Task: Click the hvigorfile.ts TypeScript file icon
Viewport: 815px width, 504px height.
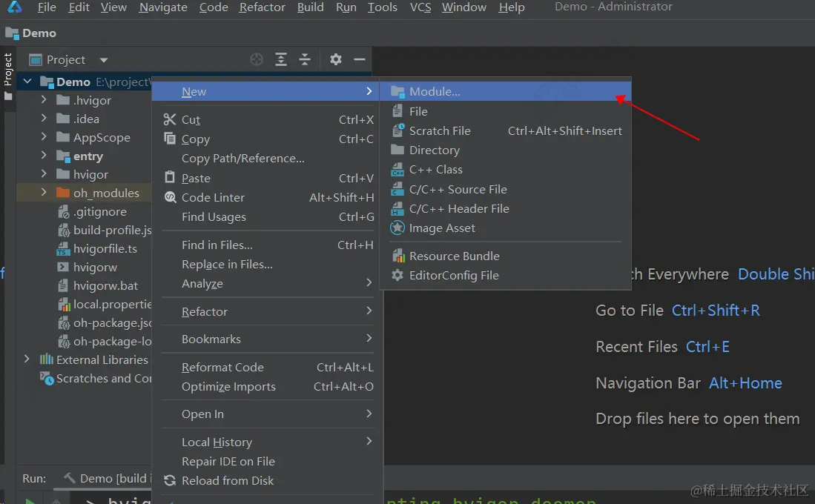Action: coord(63,249)
